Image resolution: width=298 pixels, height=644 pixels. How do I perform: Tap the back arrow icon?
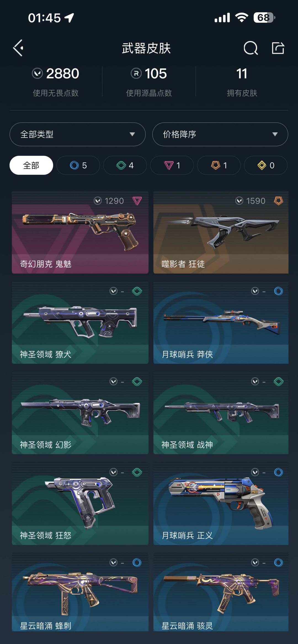point(18,48)
